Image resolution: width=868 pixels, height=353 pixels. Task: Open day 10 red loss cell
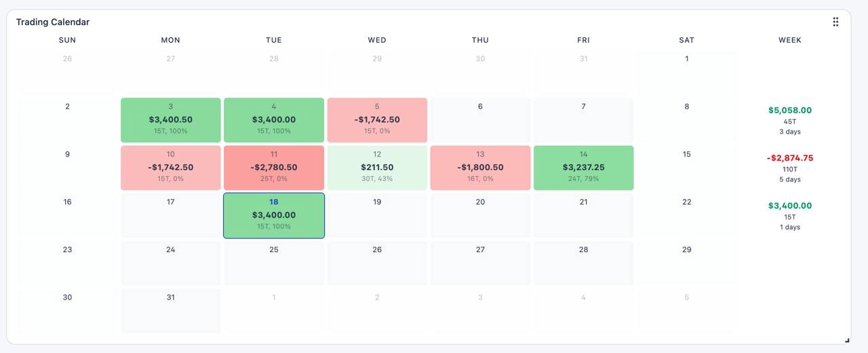[171, 167]
